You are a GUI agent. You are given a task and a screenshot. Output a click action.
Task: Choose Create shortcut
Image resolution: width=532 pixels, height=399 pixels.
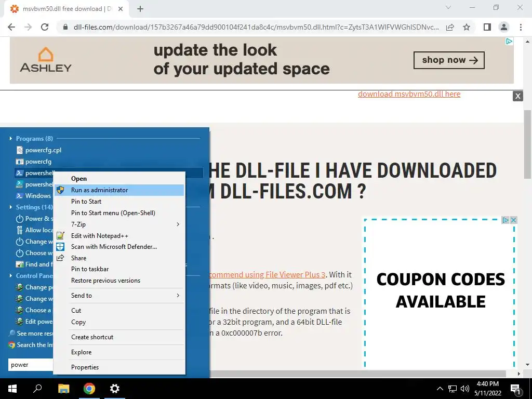(x=119, y=337)
